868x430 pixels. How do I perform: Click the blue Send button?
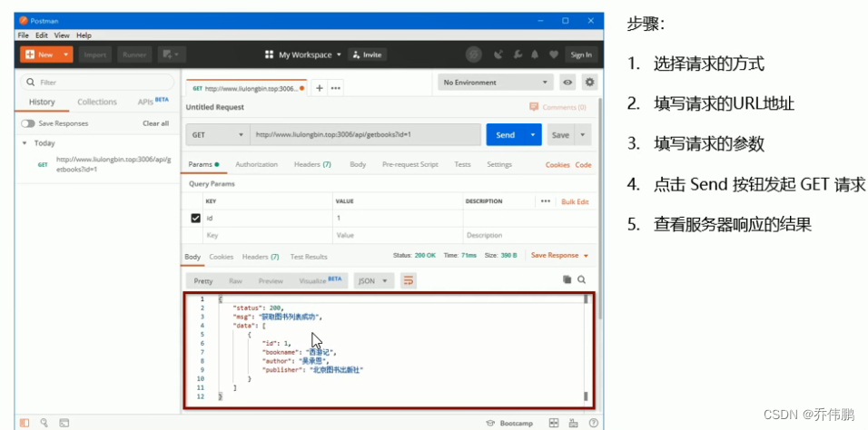point(506,135)
